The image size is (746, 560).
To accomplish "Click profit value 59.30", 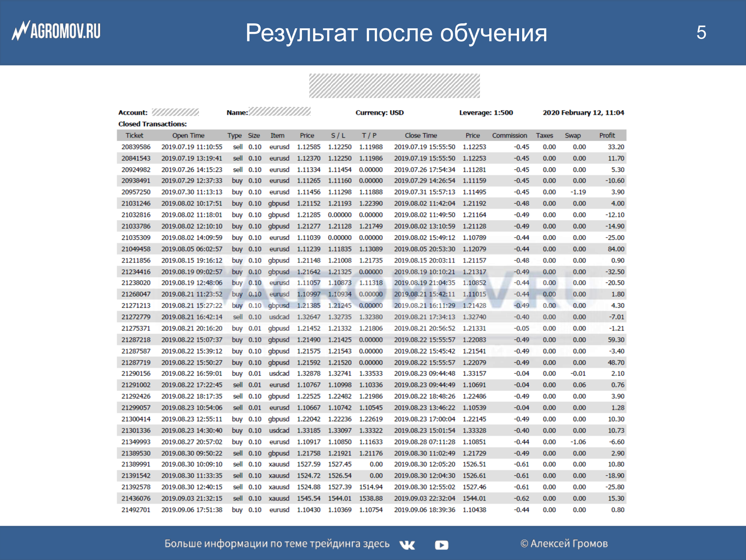I will tap(616, 340).
